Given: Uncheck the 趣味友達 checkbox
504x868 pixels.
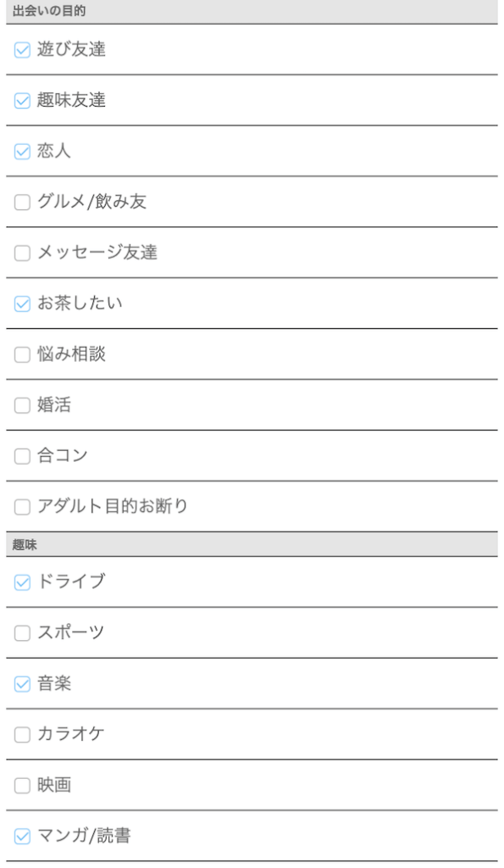Looking at the screenshot, I should [x=21, y=101].
